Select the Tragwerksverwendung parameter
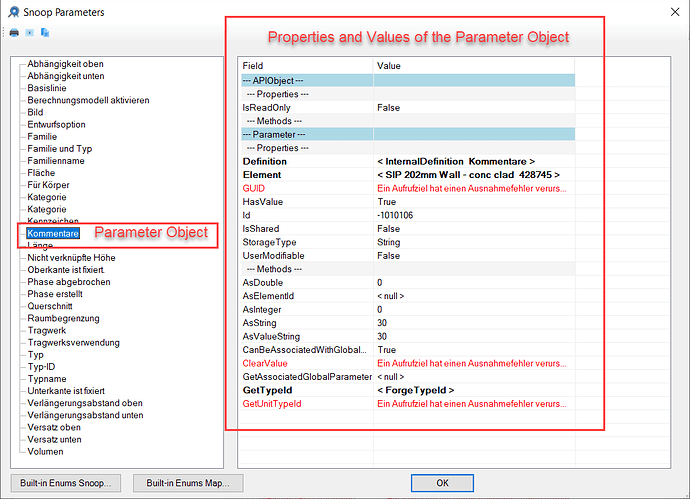The width and height of the screenshot is (690, 499). click(x=73, y=342)
